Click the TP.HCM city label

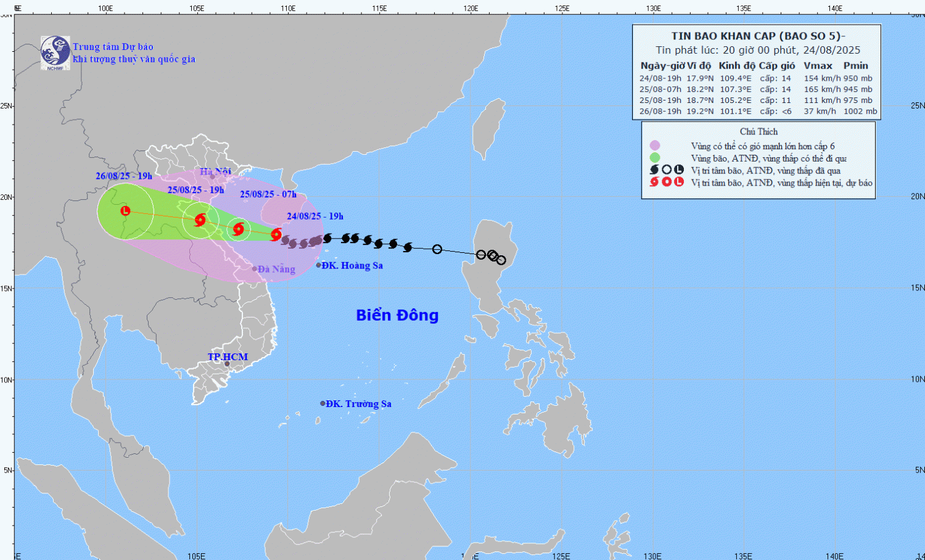[228, 356]
